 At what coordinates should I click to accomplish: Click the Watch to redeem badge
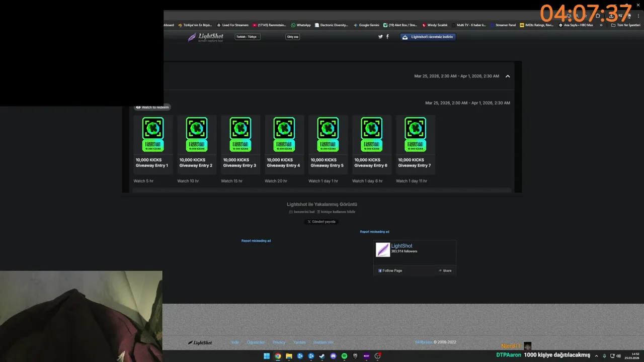click(152, 107)
